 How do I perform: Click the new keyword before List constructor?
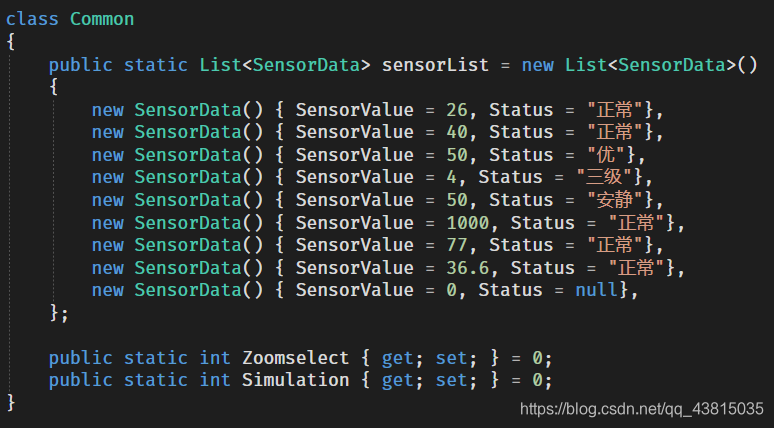538,65
